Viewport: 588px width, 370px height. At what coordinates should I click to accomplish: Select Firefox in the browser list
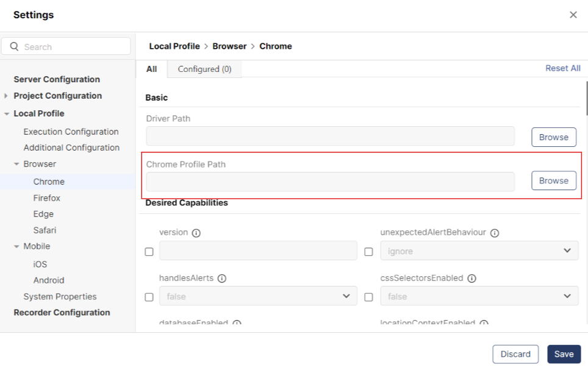pyautogui.click(x=47, y=198)
